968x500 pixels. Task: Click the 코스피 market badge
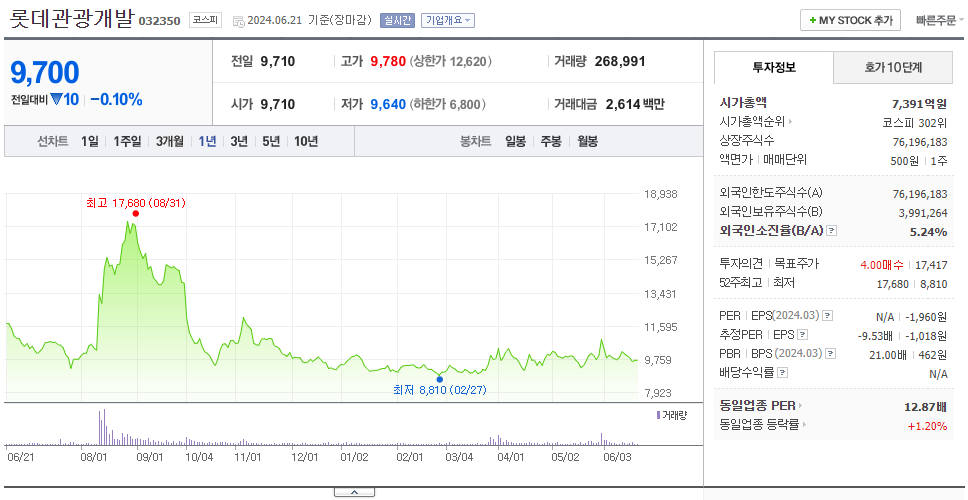205,20
